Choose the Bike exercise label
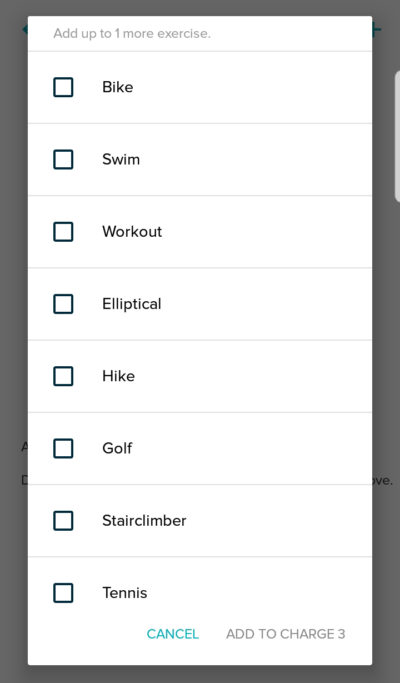This screenshot has height=683, width=400. [118, 87]
